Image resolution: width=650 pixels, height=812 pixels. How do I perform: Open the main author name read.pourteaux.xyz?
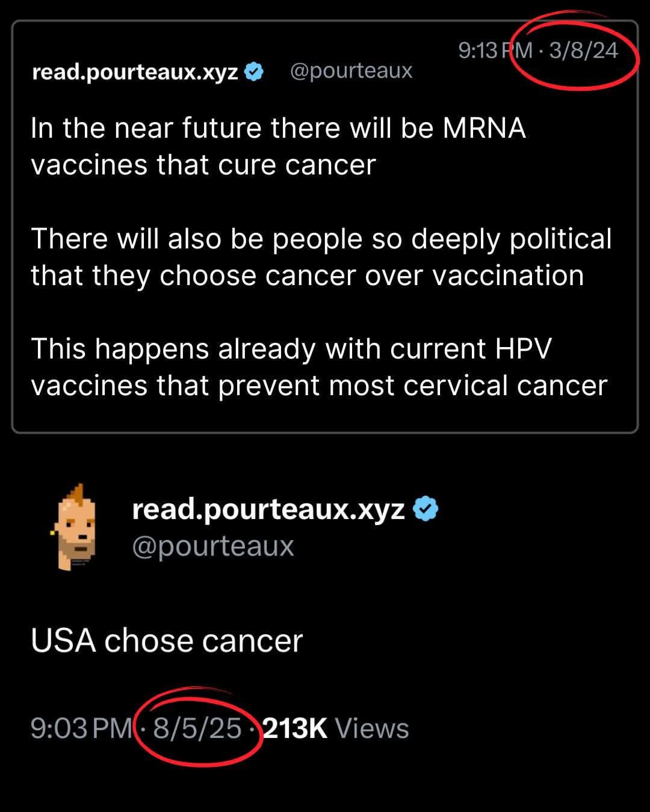pos(268,509)
